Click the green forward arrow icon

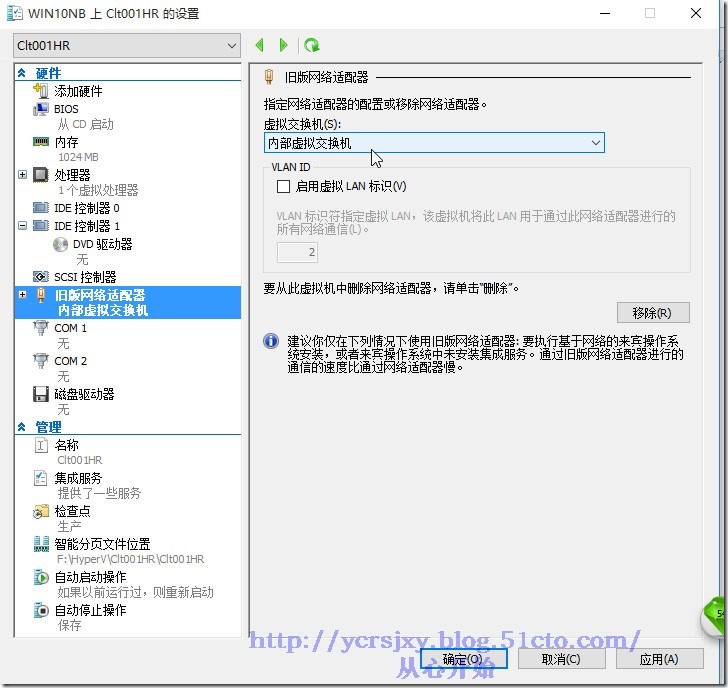(x=283, y=45)
